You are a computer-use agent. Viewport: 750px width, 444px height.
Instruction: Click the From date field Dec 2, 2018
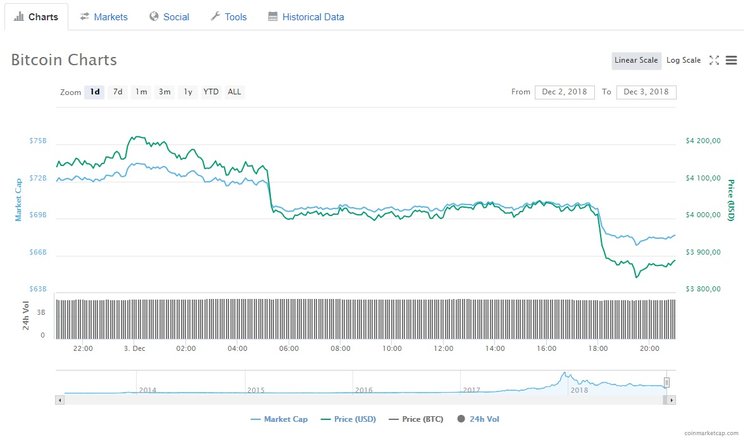(x=564, y=92)
